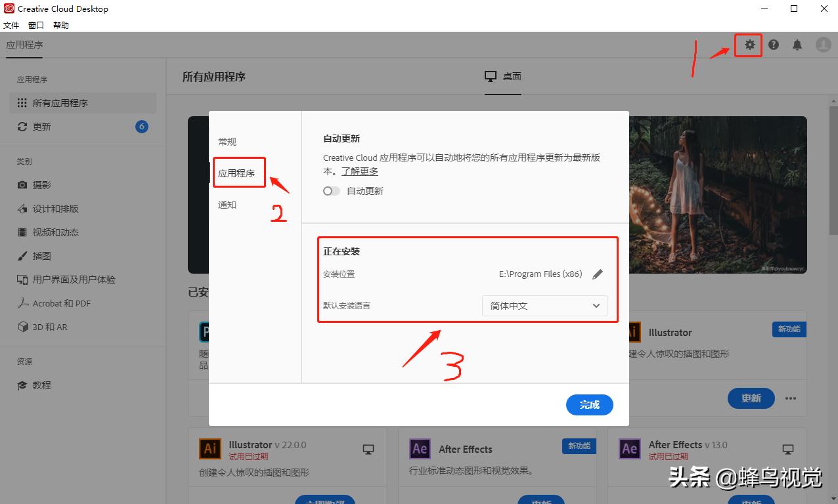Open the 了解更多 link
Image resolution: width=838 pixels, height=504 pixels.
(x=359, y=171)
